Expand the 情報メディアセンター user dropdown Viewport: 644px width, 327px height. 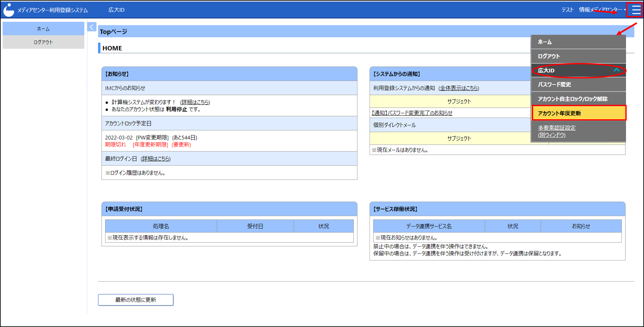(602, 10)
